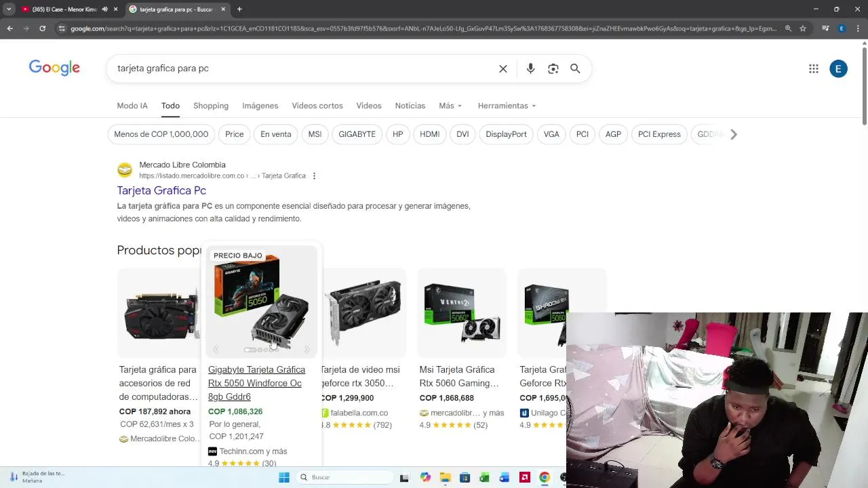Go back with the browser back arrow

click(9, 28)
